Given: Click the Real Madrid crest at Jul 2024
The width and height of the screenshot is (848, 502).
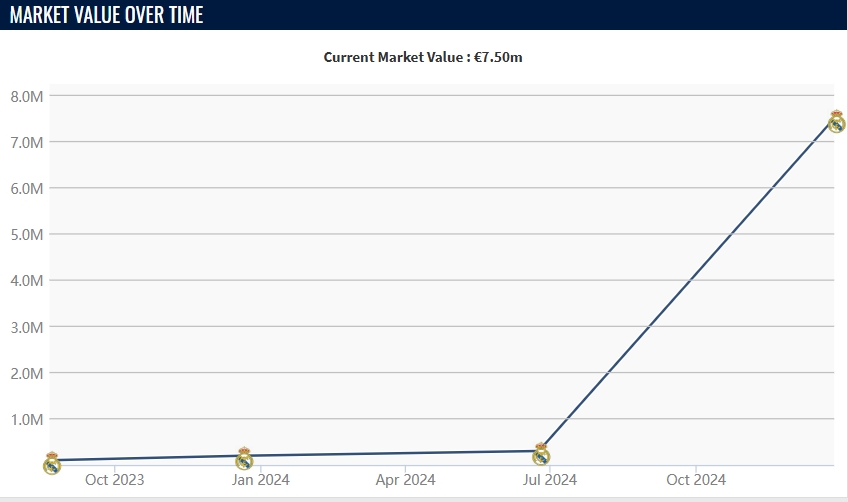Looking at the screenshot, I should (x=541, y=454).
